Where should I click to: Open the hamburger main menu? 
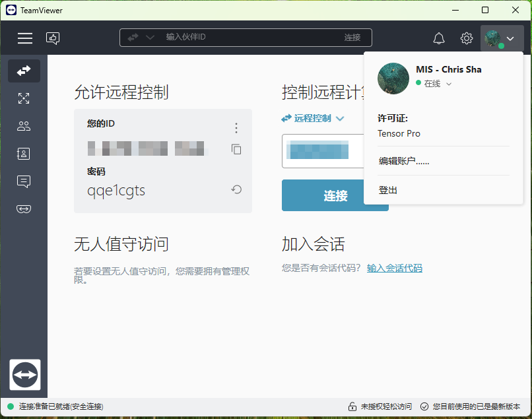click(x=25, y=38)
